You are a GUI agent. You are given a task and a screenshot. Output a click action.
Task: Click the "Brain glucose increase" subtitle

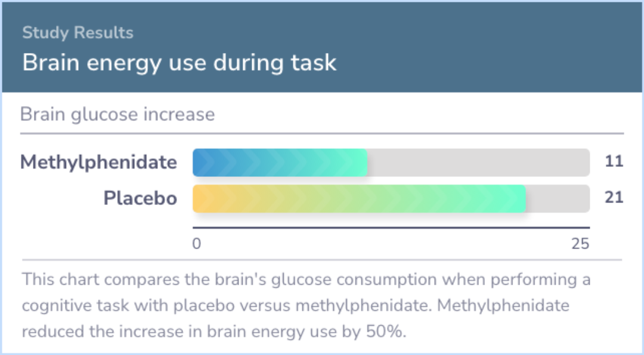click(117, 114)
